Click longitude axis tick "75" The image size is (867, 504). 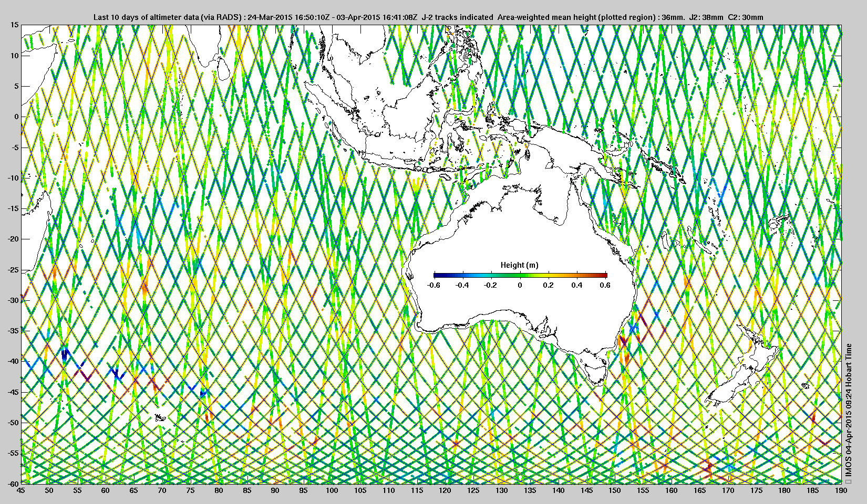[x=191, y=490]
